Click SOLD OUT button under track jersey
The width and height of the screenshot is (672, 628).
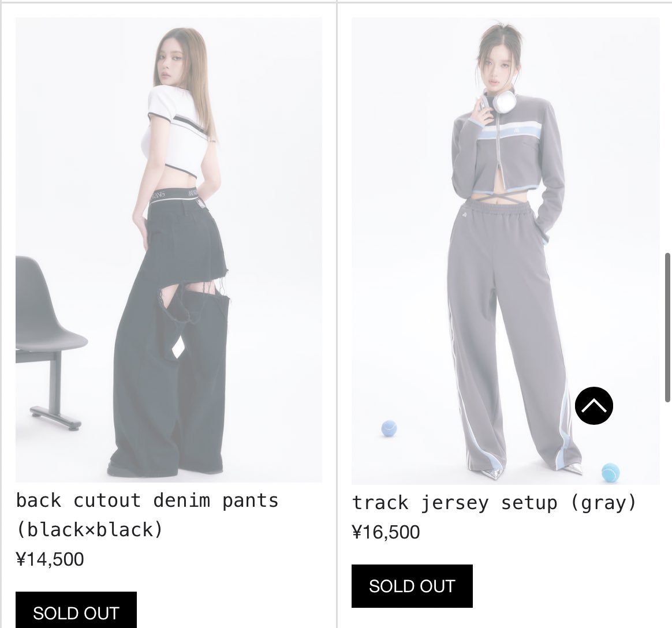click(x=412, y=586)
